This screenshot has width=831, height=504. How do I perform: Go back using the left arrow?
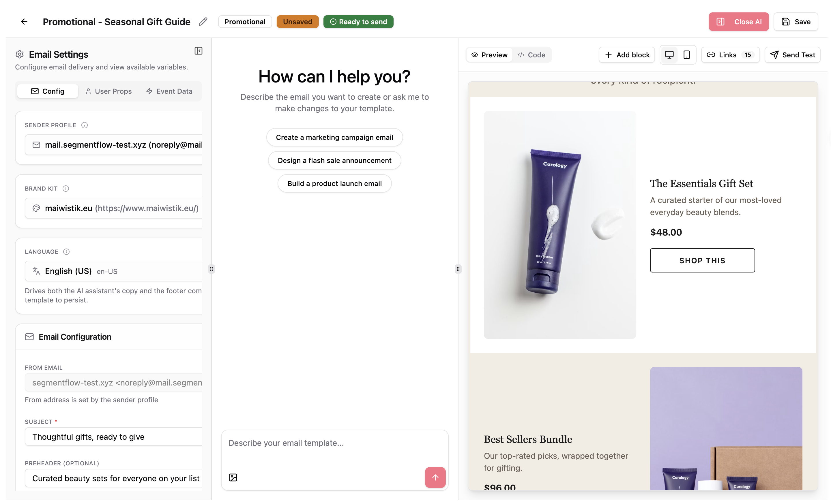tap(24, 22)
